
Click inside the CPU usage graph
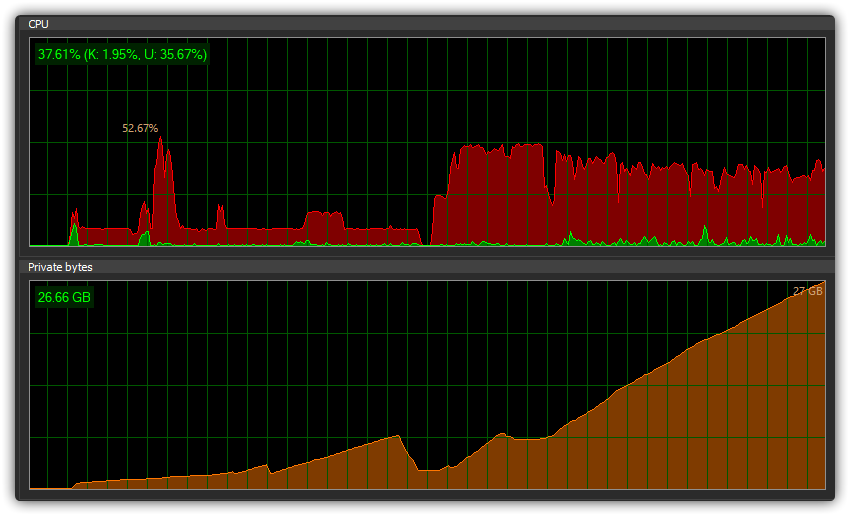click(427, 142)
